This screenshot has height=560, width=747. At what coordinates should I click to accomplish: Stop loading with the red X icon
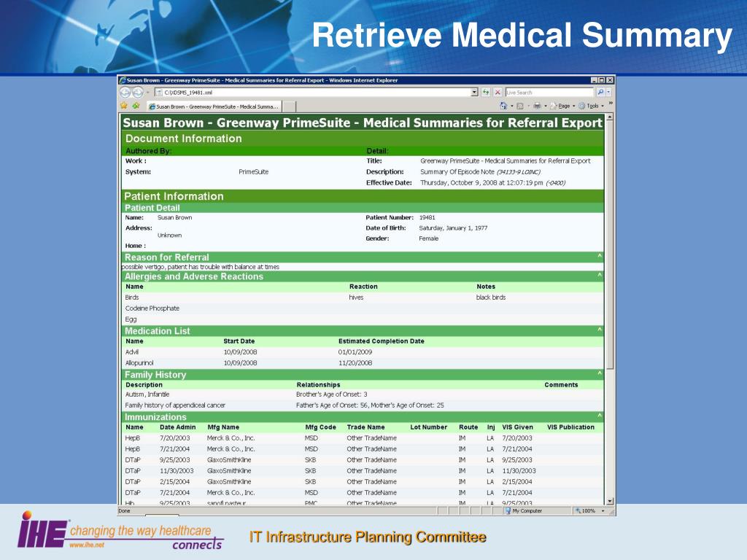pos(498,93)
